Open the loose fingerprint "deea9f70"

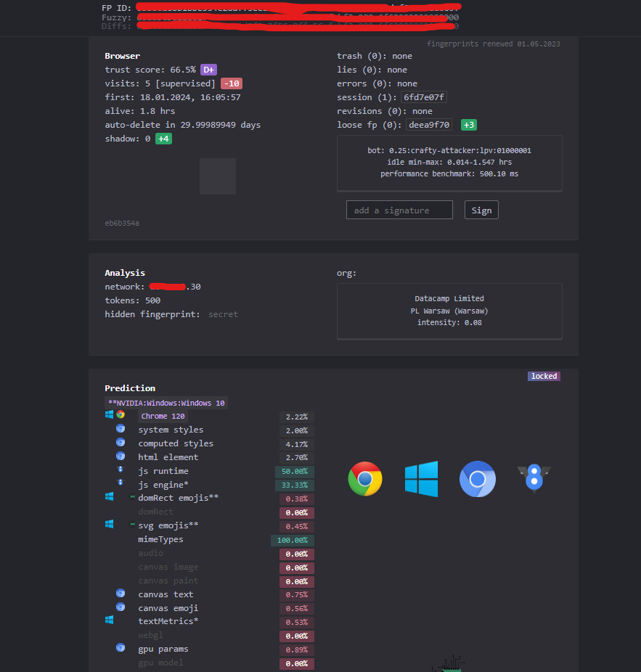point(428,125)
